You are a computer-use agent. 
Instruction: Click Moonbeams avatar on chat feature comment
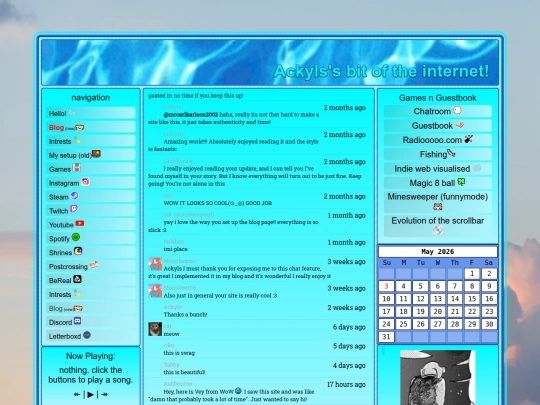tap(155, 264)
